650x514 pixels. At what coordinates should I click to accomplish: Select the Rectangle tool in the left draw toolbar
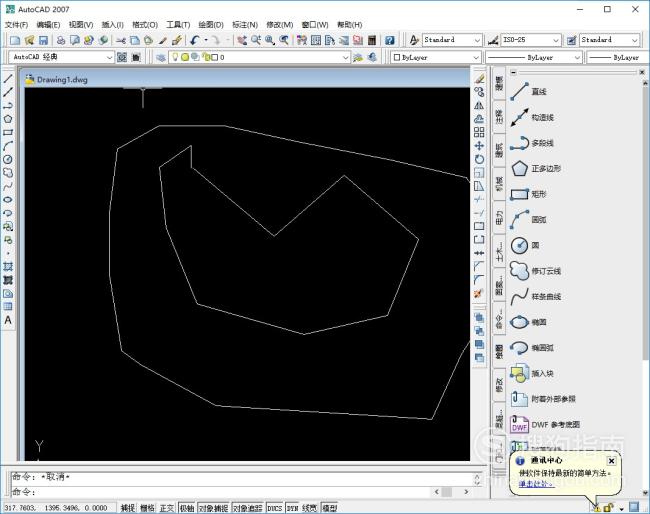[x=8, y=133]
